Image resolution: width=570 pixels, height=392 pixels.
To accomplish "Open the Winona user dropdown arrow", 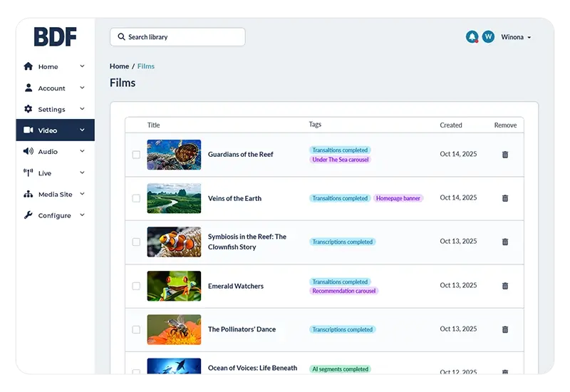I will coord(529,38).
